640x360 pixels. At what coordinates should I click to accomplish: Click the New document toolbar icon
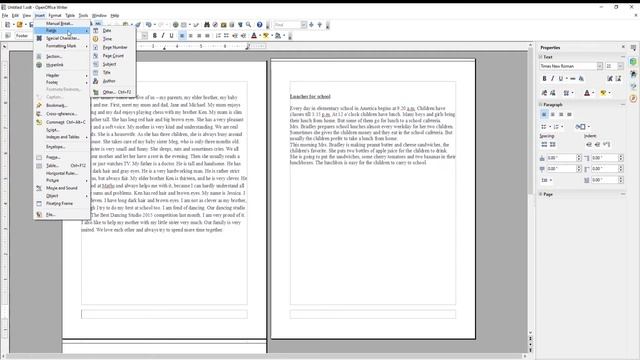(7, 25)
